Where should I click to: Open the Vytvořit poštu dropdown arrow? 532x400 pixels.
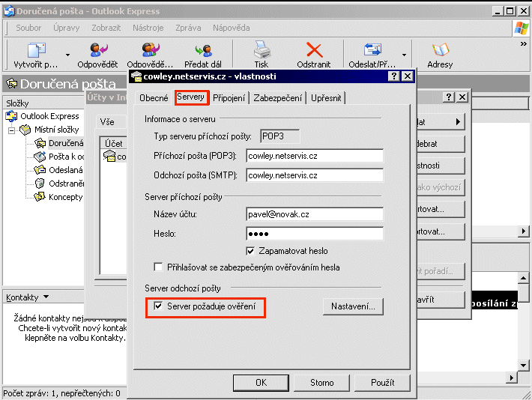[67, 55]
